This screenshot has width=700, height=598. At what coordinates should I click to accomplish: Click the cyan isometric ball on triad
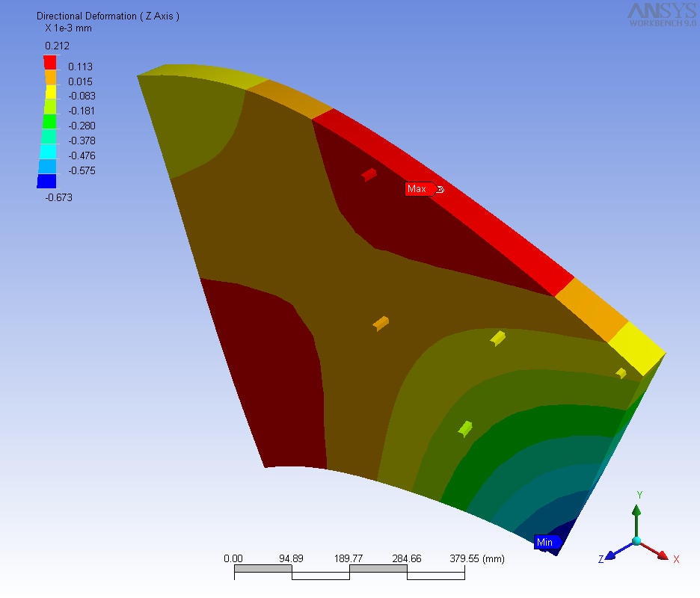click(636, 541)
